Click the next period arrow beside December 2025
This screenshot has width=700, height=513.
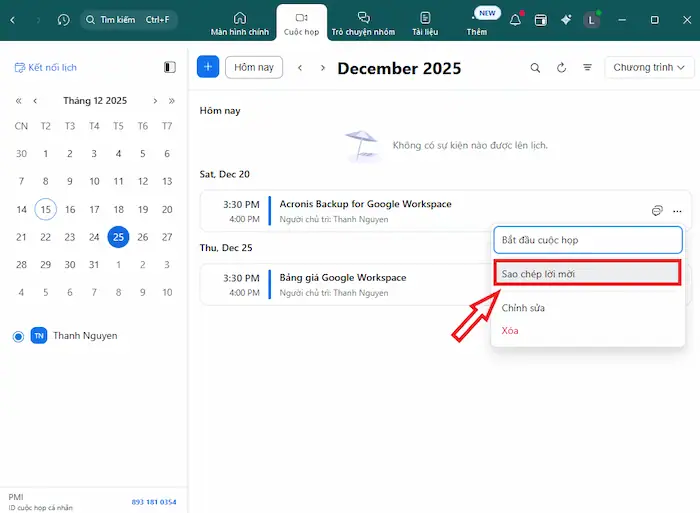click(322, 68)
